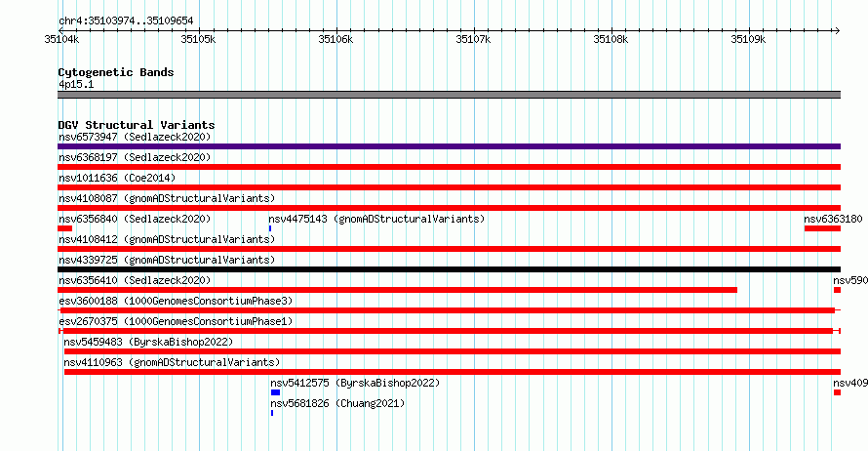This screenshot has height=451, width=868.
Task: Click the nsv4475143 gnomAD label
Action: pos(376,219)
